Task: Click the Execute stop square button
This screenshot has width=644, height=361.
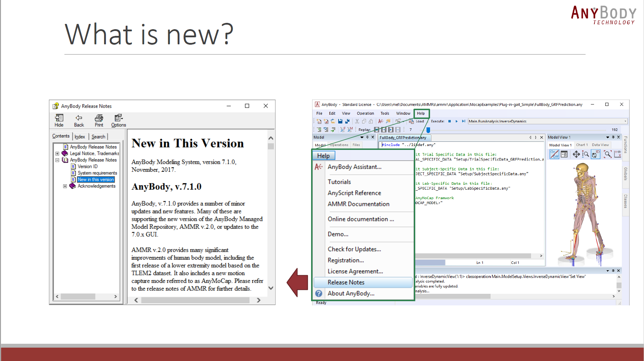Action: click(449, 121)
